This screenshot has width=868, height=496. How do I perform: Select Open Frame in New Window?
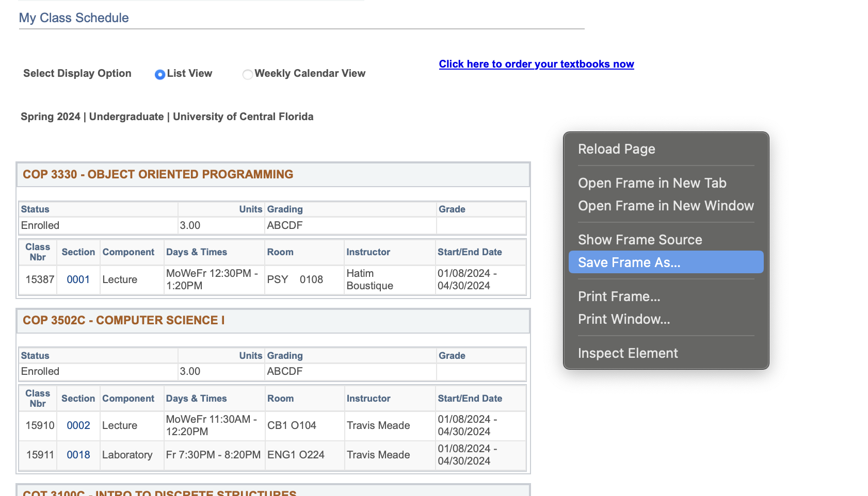[665, 206]
